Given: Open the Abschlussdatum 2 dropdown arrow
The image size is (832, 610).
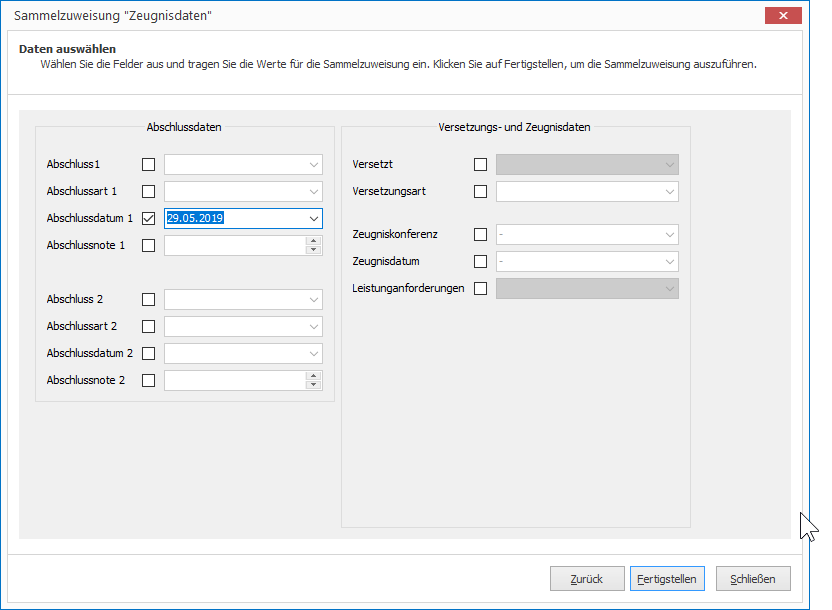Looking at the screenshot, I should coord(314,354).
